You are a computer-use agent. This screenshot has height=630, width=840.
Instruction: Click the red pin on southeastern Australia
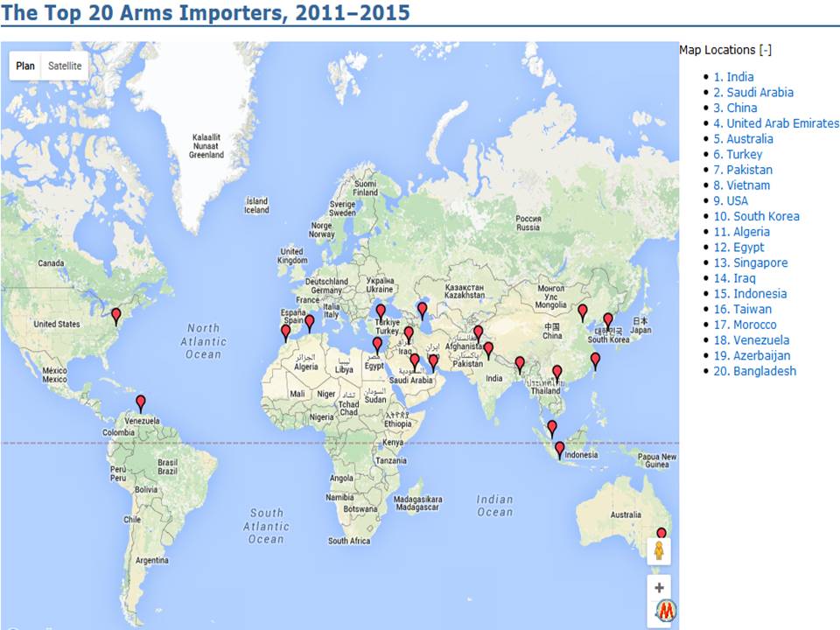pyautogui.click(x=661, y=533)
